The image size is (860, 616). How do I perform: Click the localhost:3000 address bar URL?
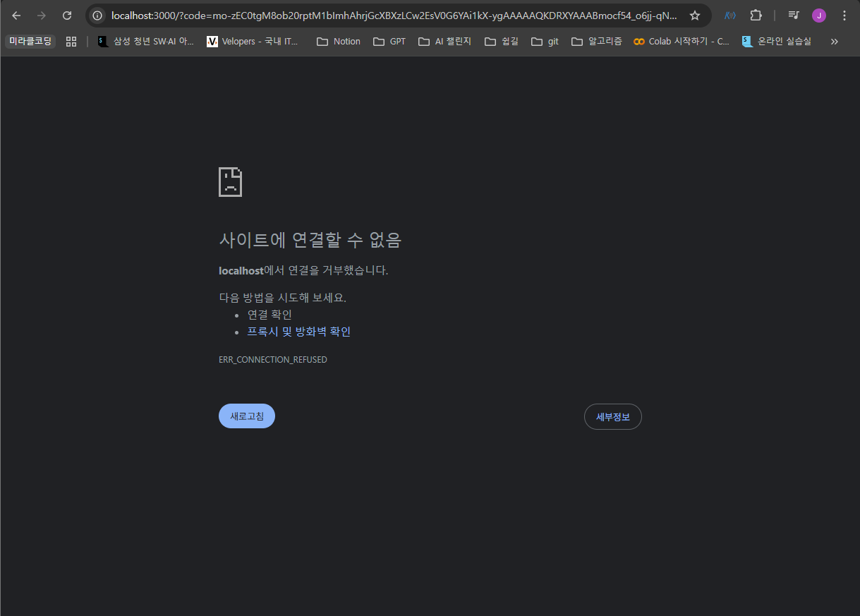[395, 16]
